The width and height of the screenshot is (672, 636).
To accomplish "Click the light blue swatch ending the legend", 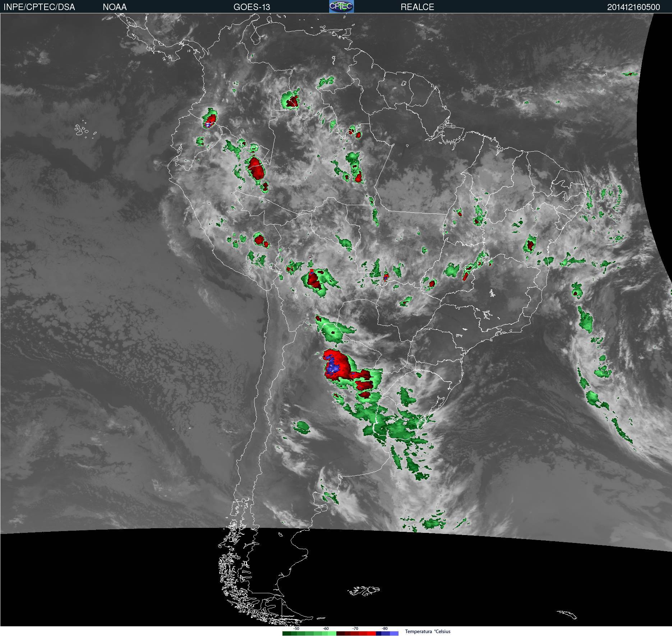I will pyautogui.click(x=394, y=633).
